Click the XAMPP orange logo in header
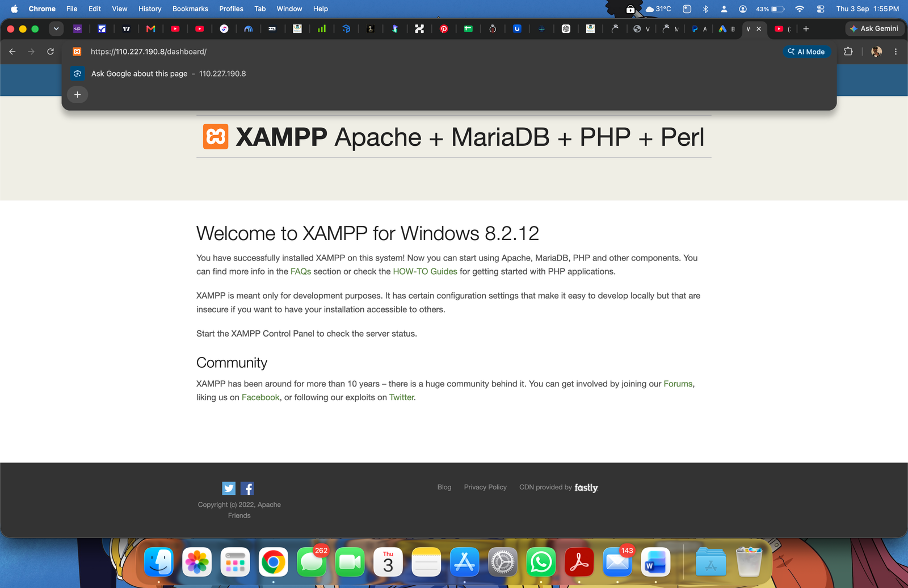The width and height of the screenshot is (908, 588). (216, 137)
